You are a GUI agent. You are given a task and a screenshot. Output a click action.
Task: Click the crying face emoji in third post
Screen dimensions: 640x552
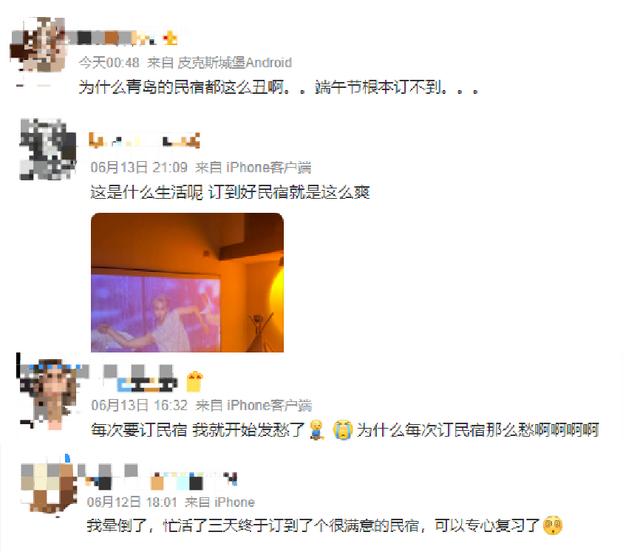point(342,430)
